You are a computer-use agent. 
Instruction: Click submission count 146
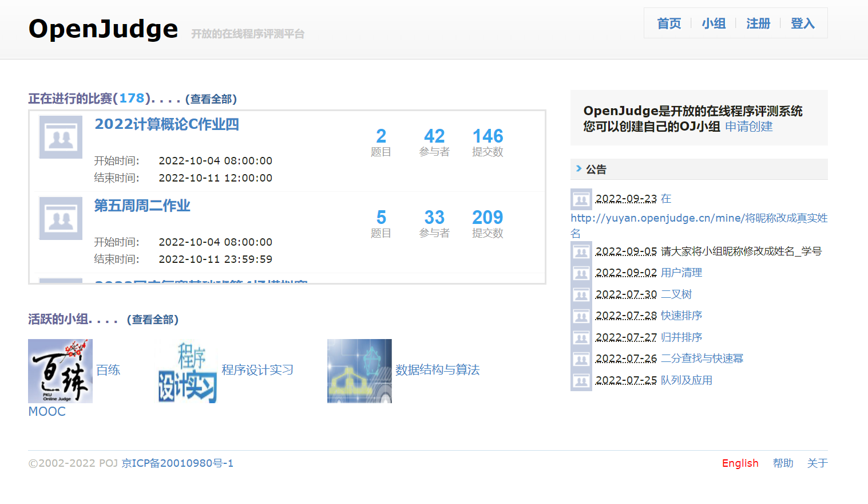coord(487,136)
